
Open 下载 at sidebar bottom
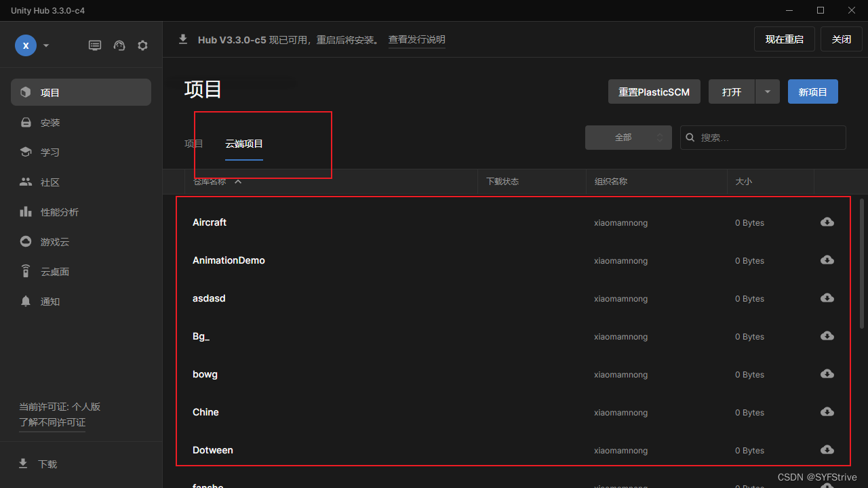click(x=37, y=464)
